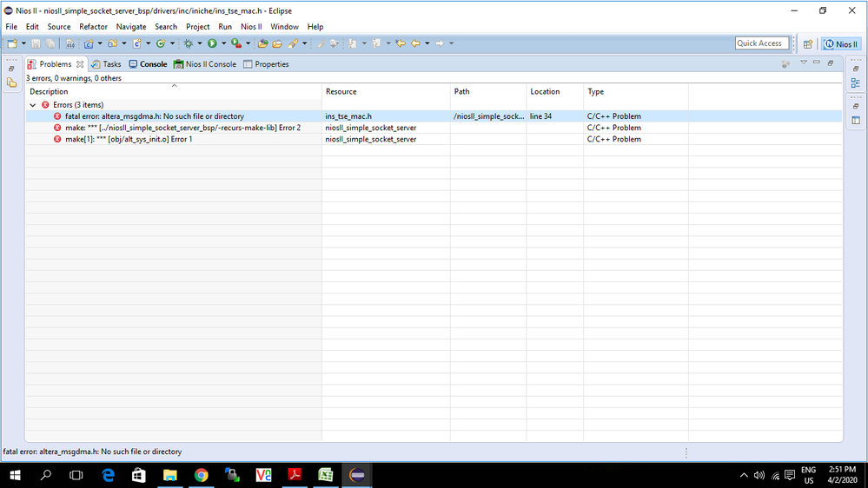Sort by the Resource column header
Screen dimensions: 868x488
(x=341, y=92)
